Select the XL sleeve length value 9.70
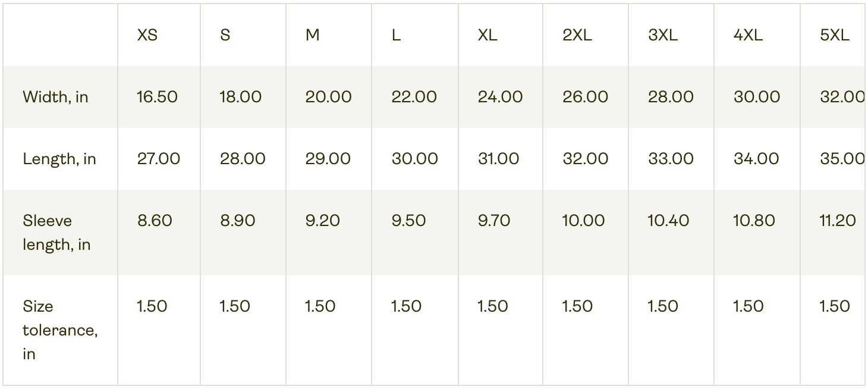The width and height of the screenshot is (868, 389). [x=493, y=221]
